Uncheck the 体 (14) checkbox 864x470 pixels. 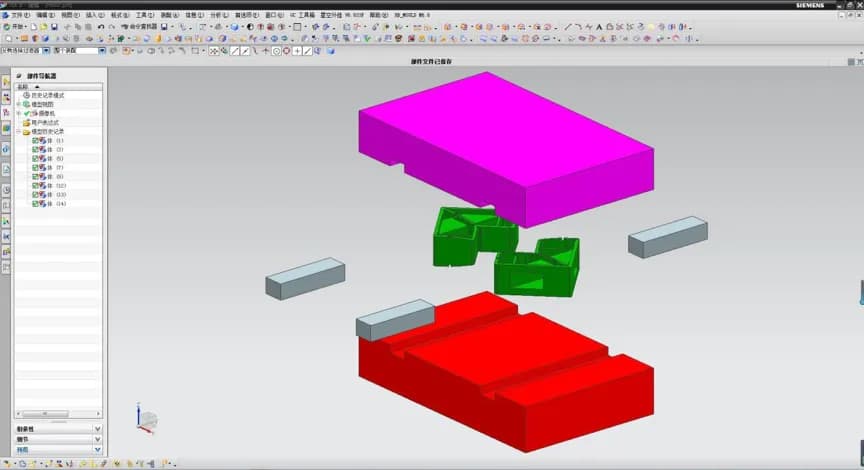(35, 203)
